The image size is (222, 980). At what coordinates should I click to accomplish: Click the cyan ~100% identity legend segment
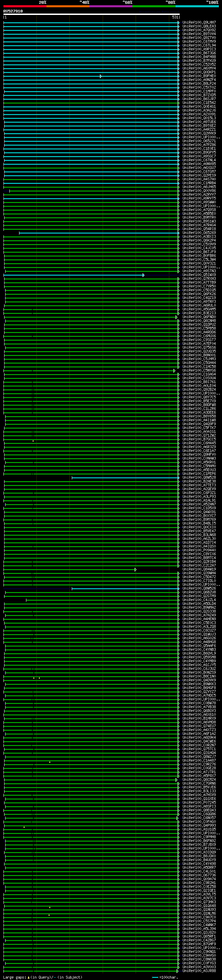coord(197,6)
